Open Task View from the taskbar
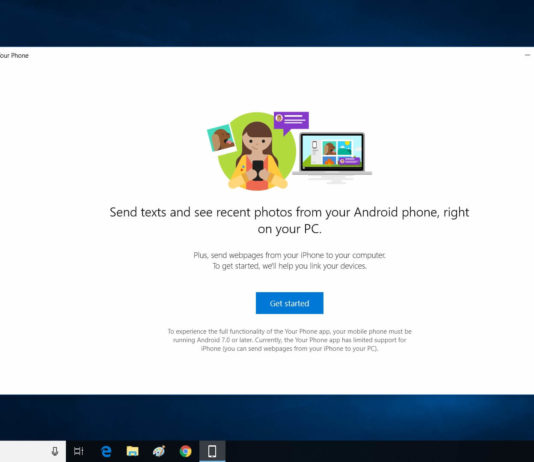Image resolution: width=534 pixels, height=462 pixels. point(79,451)
